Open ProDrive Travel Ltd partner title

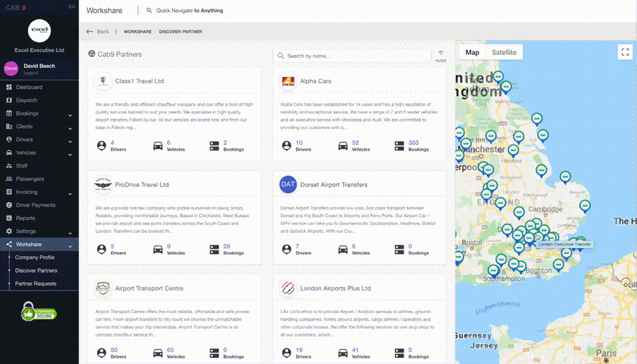tap(142, 184)
